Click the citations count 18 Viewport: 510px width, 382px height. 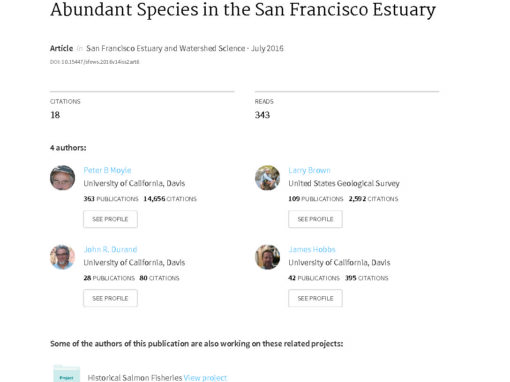55,115
